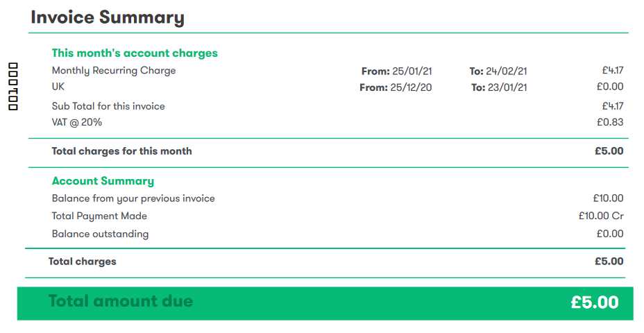The image size is (644, 333).
Task: Select the From: 25/01/21 date
Action: coord(397,71)
